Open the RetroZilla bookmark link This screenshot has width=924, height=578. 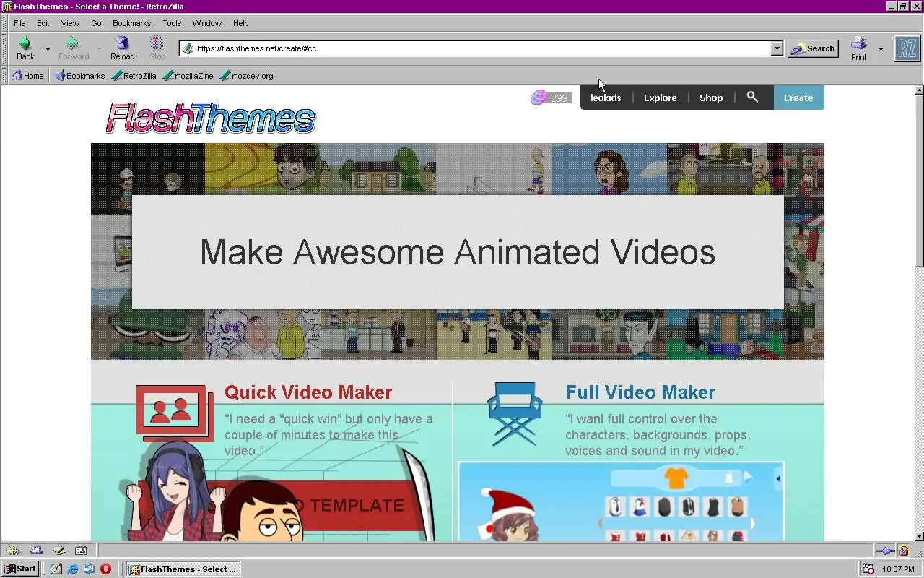pos(134,75)
